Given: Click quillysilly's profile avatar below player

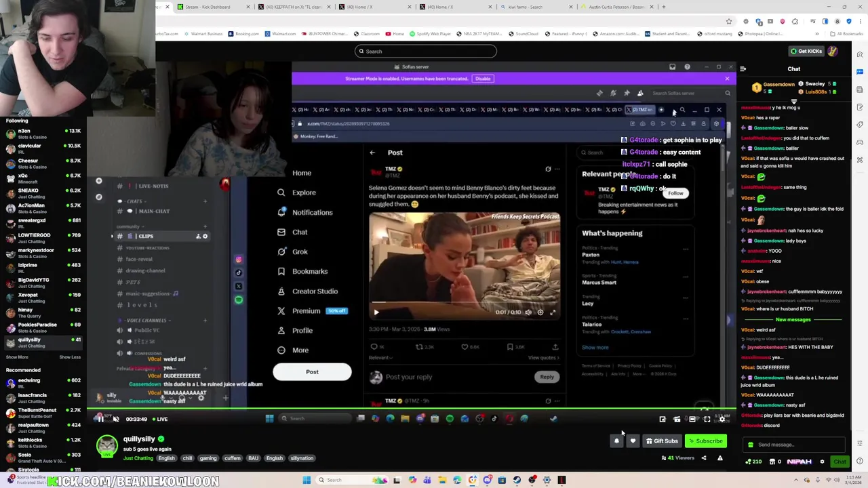Looking at the screenshot, I should [106, 445].
